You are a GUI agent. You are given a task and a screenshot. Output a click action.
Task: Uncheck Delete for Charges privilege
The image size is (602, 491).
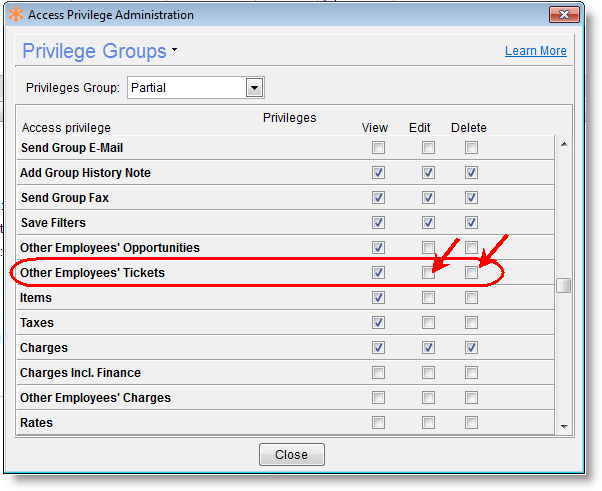point(471,348)
